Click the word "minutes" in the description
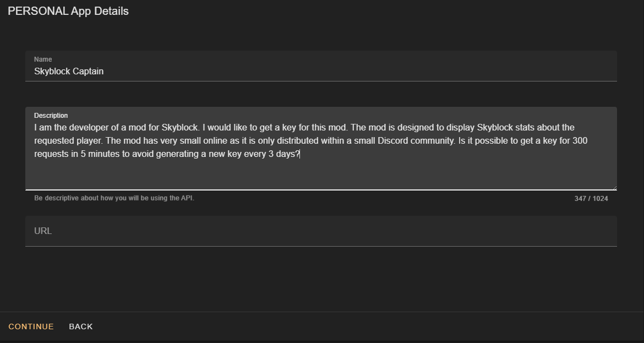This screenshot has height=343, width=644. 104,154
